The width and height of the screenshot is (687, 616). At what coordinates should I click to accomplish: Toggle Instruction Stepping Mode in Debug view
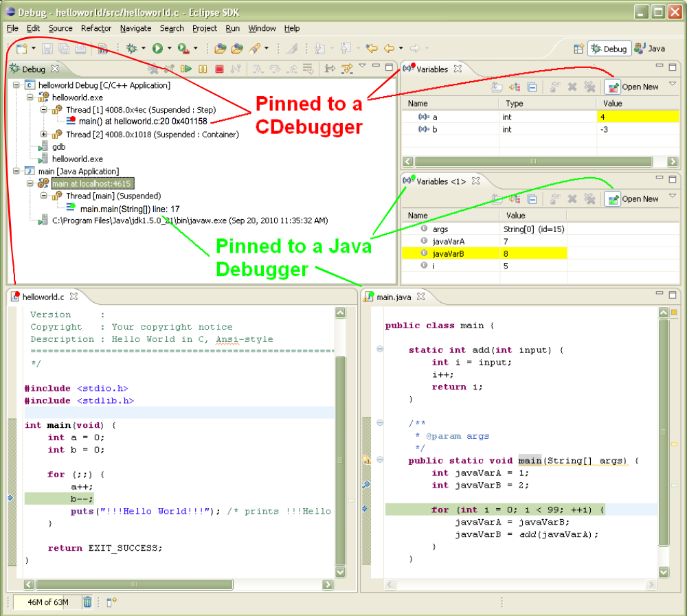pos(330,69)
